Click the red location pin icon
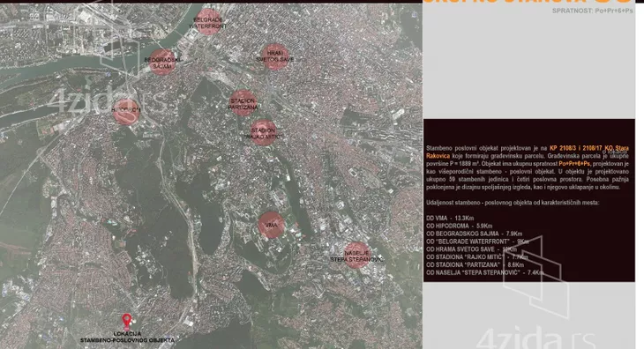The image size is (644, 349). click(x=127, y=323)
